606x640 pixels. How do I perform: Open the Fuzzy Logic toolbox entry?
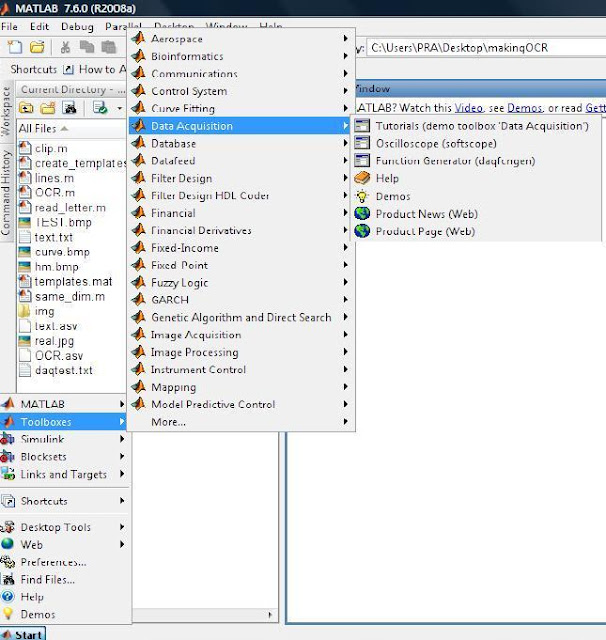pyautogui.click(x=240, y=282)
